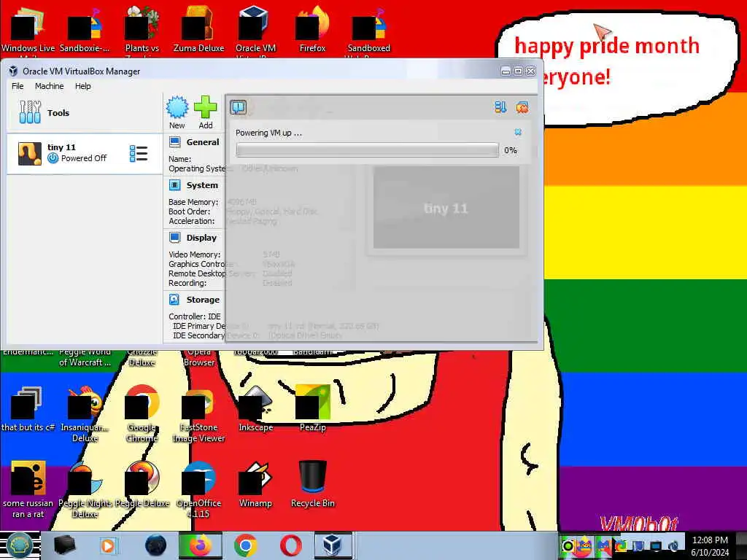
Task: Click the Start button on taskbar
Action: coord(19,545)
